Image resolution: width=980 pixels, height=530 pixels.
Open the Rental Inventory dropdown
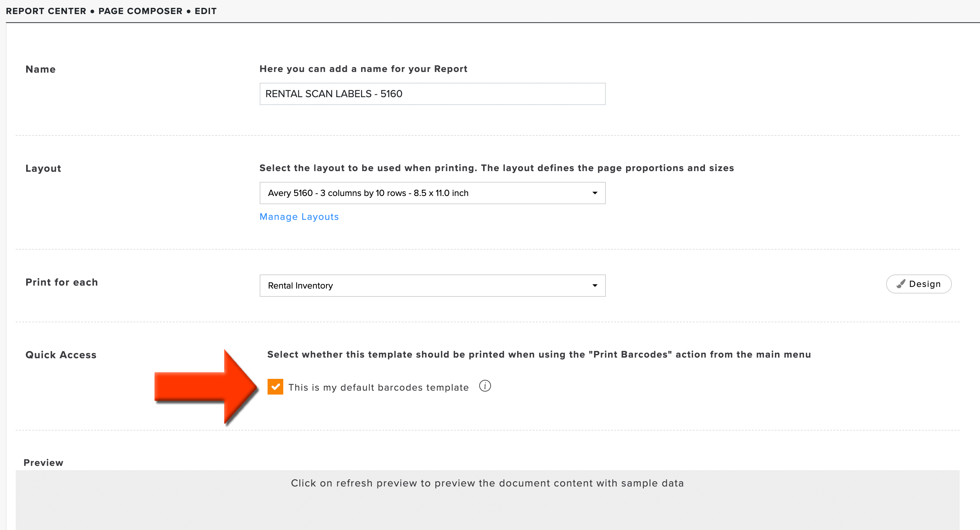[432, 285]
